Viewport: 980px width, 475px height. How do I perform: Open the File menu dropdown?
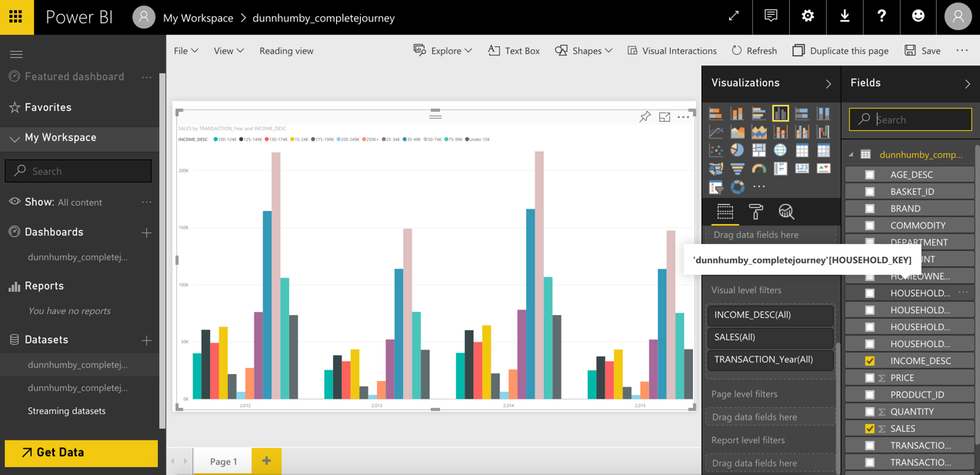pyautogui.click(x=186, y=51)
